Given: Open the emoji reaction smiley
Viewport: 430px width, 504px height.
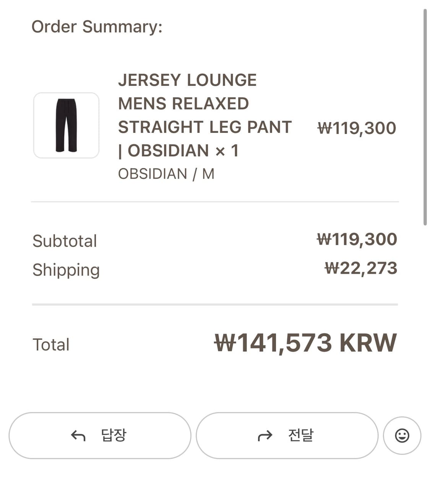Looking at the screenshot, I should (x=402, y=435).
